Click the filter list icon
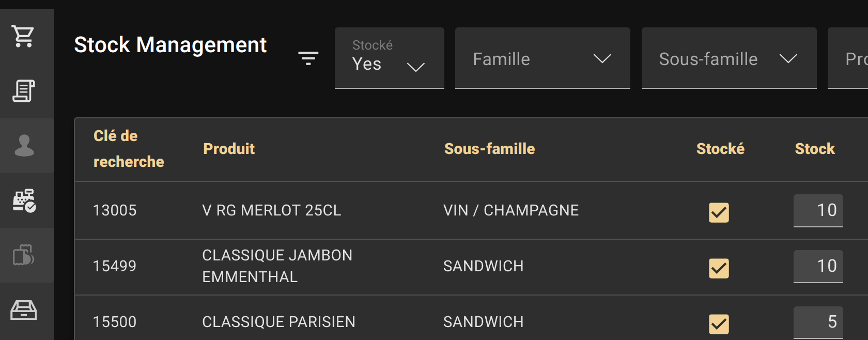Image resolution: width=868 pixels, height=340 pixels. point(308,58)
